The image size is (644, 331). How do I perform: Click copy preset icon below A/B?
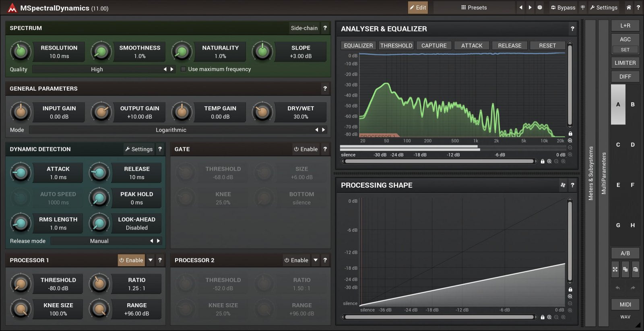click(625, 269)
